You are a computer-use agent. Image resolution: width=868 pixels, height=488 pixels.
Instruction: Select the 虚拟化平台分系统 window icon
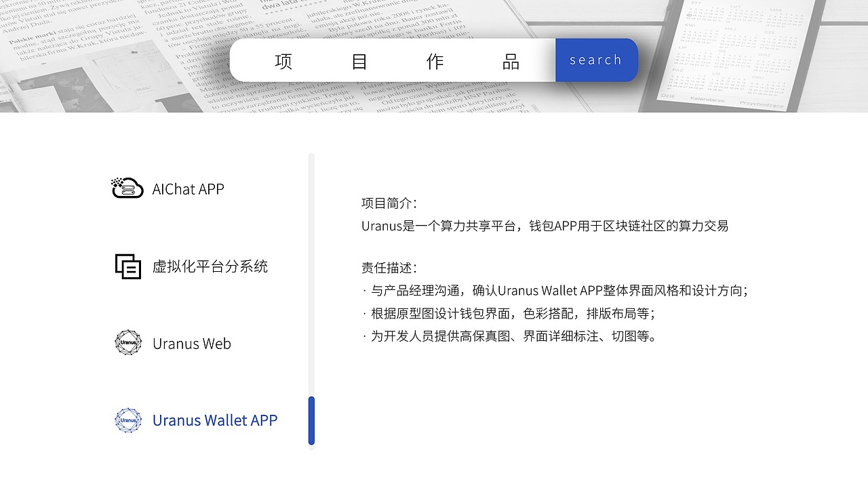(x=127, y=266)
